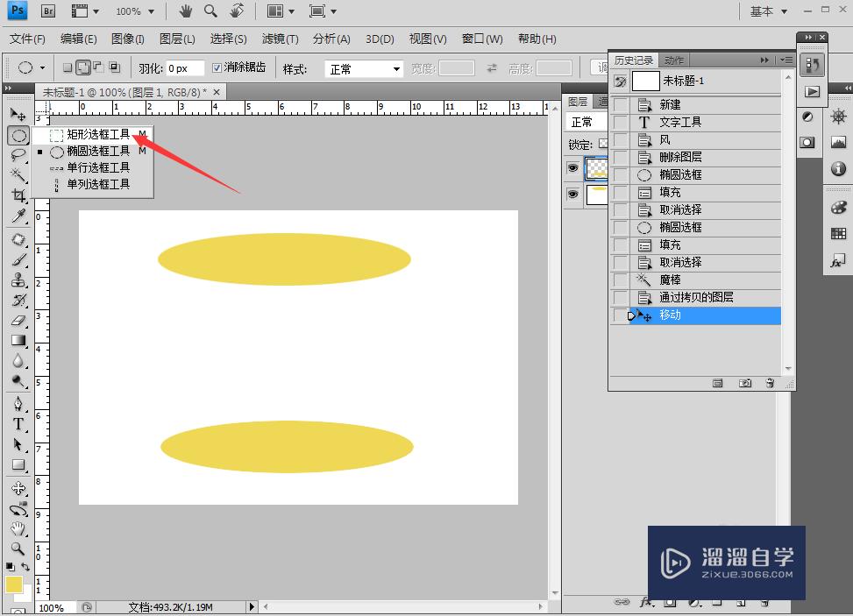The width and height of the screenshot is (853, 616).
Task: Choose the Intersect with Selection mode
Action: (x=114, y=67)
